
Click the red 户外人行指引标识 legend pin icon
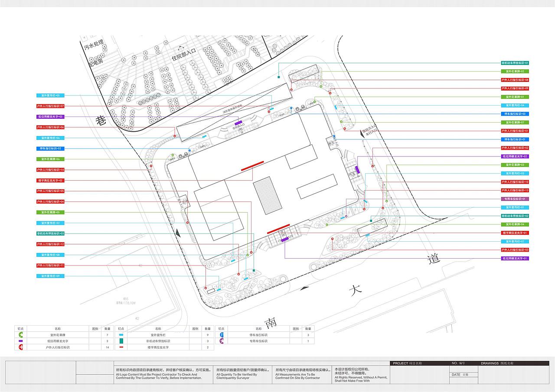(x=20, y=347)
